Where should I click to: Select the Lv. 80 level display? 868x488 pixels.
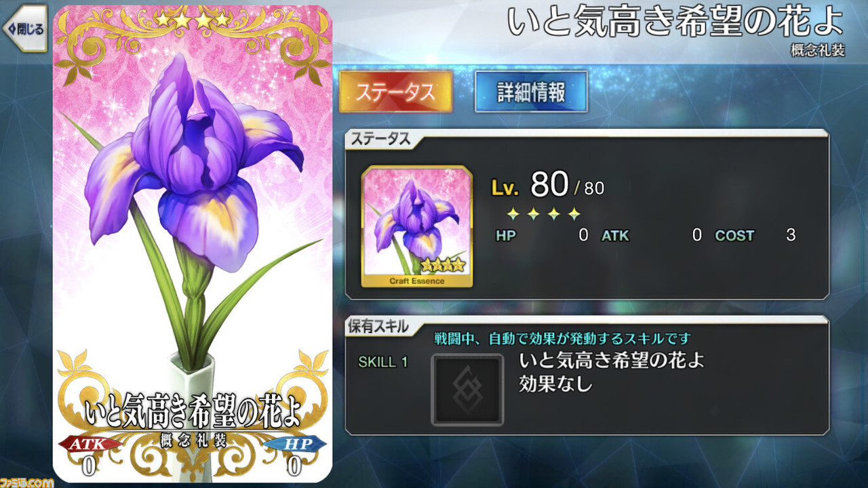tap(547, 184)
